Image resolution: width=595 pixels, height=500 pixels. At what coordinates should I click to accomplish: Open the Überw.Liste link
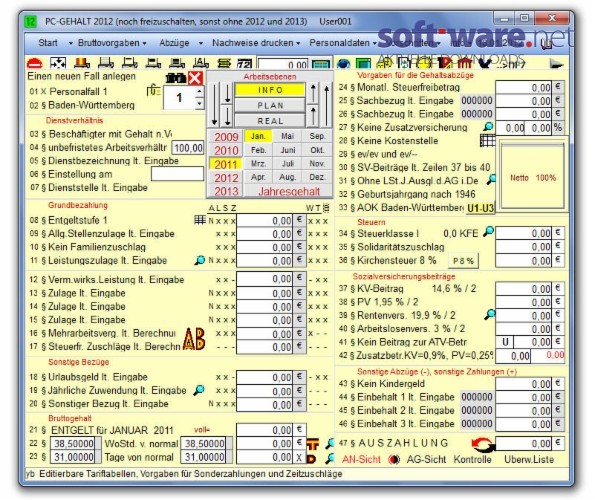[529, 459]
